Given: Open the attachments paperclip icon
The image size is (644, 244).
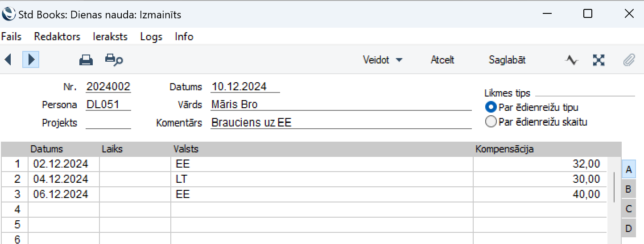Looking at the screenshot, I should click(x=629, y=60).
